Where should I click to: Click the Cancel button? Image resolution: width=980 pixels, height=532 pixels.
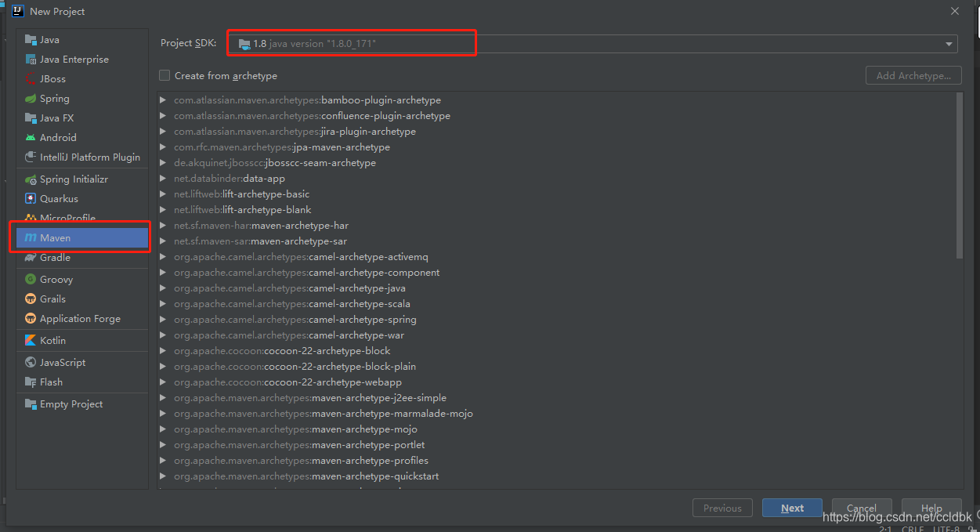coord(862,508)
